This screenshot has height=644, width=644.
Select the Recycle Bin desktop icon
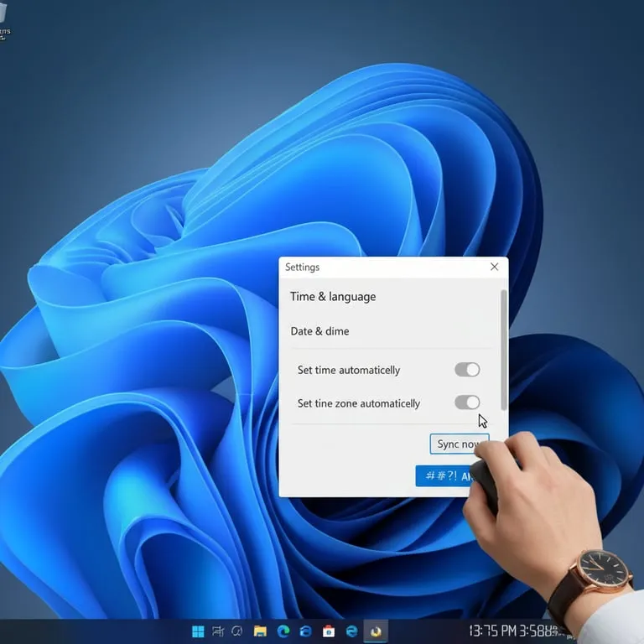point(3,20)
